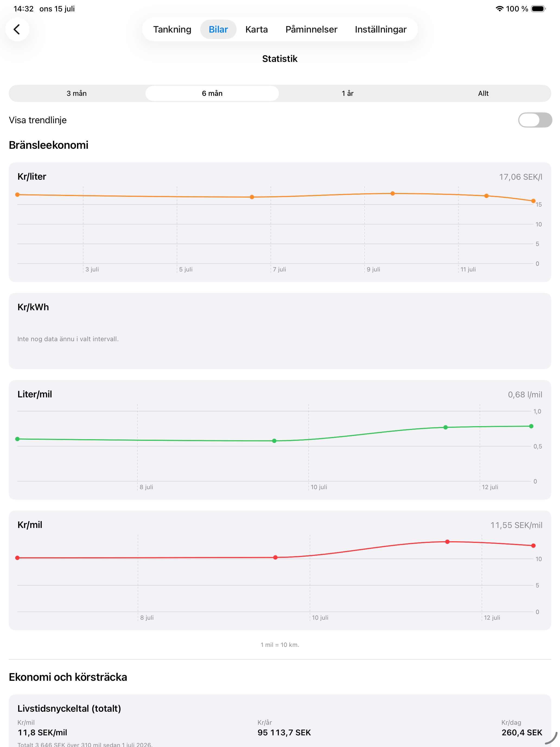This screenshot has height=747, width=560.
Task: Click the highest red Kr/mil data point
Action: pyautogui.click(x=447, y=542)
